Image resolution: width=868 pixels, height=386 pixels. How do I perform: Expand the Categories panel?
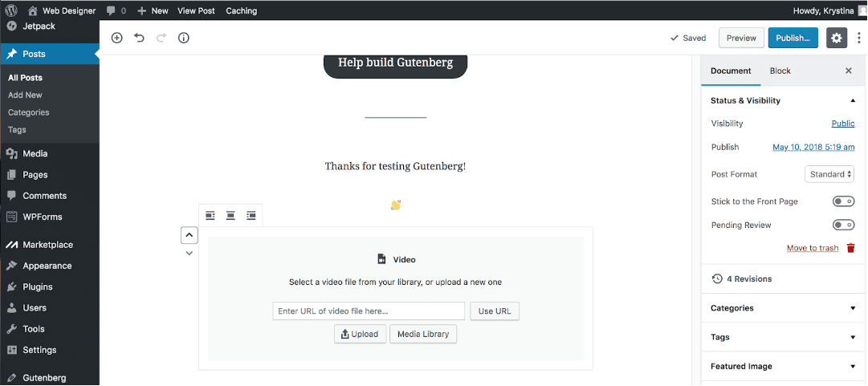784,308
